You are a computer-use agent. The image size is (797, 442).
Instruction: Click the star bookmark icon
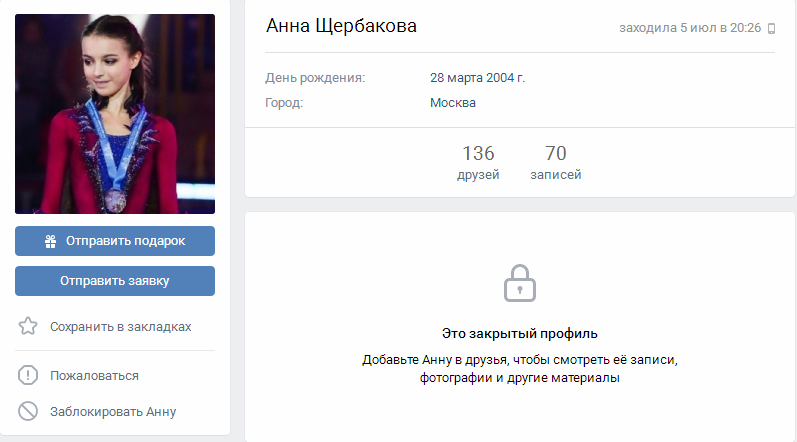click(28, 326)
